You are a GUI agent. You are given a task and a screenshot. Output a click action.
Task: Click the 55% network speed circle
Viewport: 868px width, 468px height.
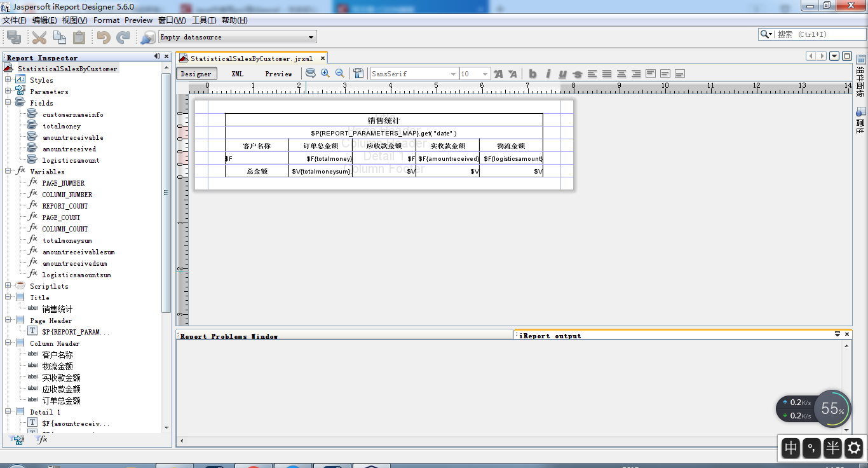pyautogui.click(x=832, y=409)
